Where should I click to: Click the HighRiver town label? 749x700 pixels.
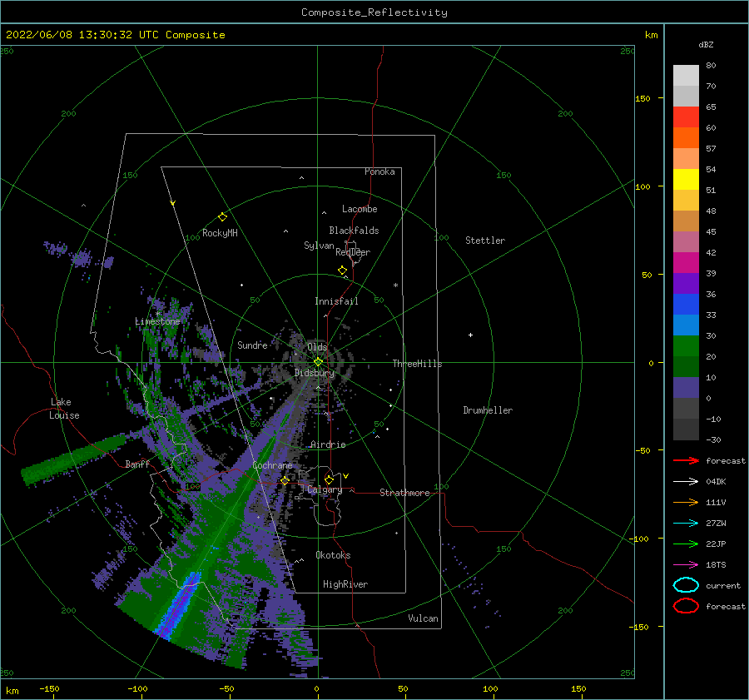345,584
